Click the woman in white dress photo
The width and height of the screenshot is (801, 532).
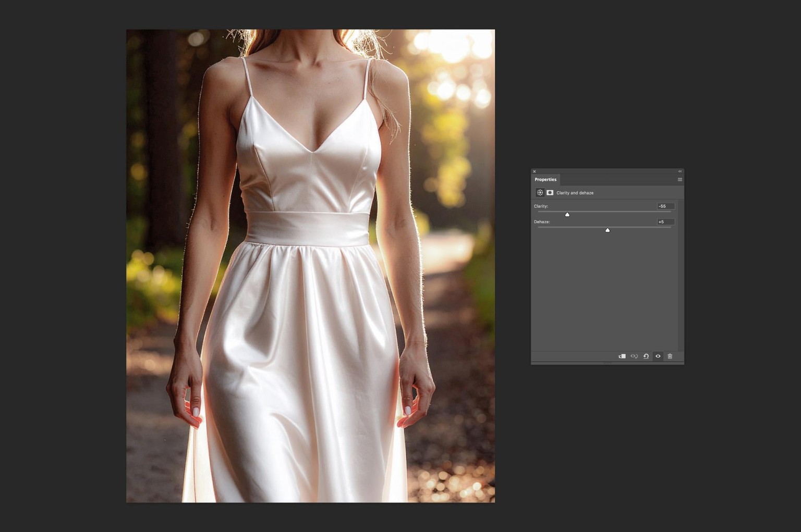[x=310, y=266]
